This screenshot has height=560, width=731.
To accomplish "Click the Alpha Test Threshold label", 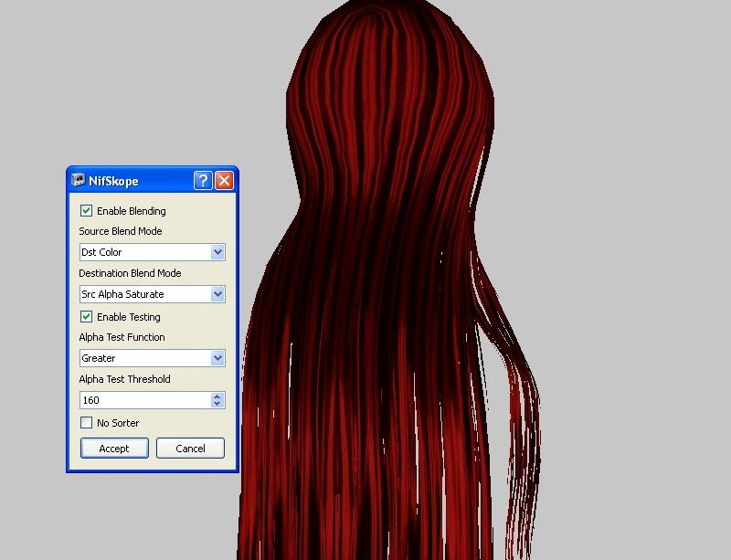I will (x=124, y=379).
